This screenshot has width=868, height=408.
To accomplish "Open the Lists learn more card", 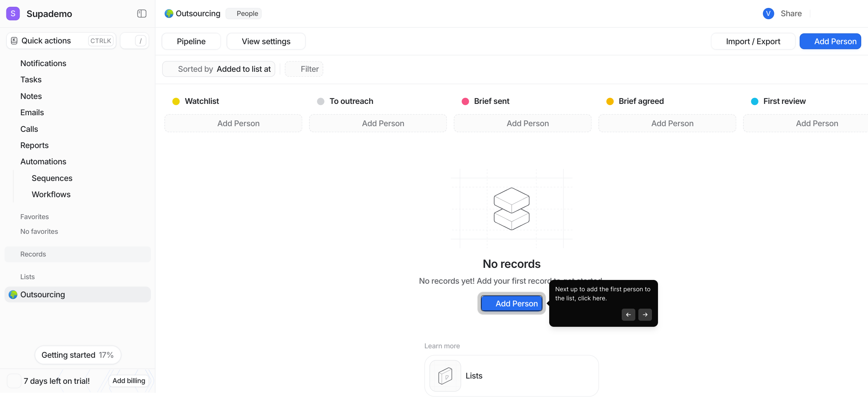I will (511, 376).
